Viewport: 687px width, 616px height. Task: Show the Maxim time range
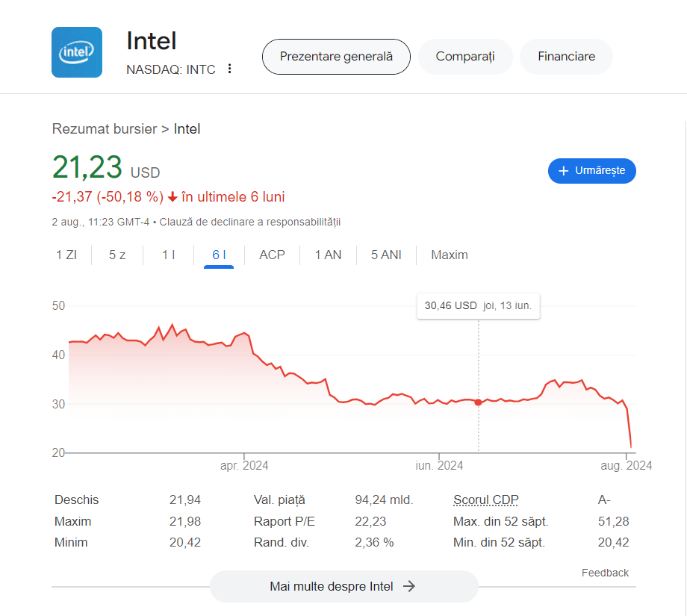click(x=450, y=255)
